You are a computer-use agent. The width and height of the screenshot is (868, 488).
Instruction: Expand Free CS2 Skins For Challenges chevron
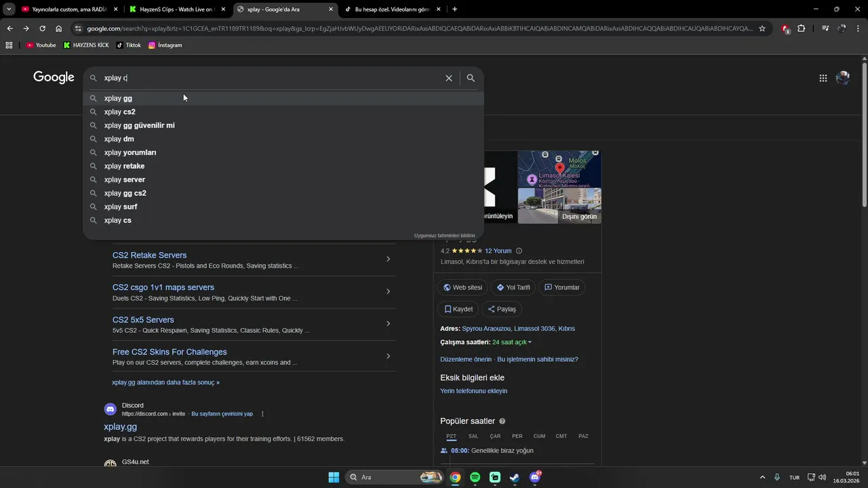[x=388, y=356]
